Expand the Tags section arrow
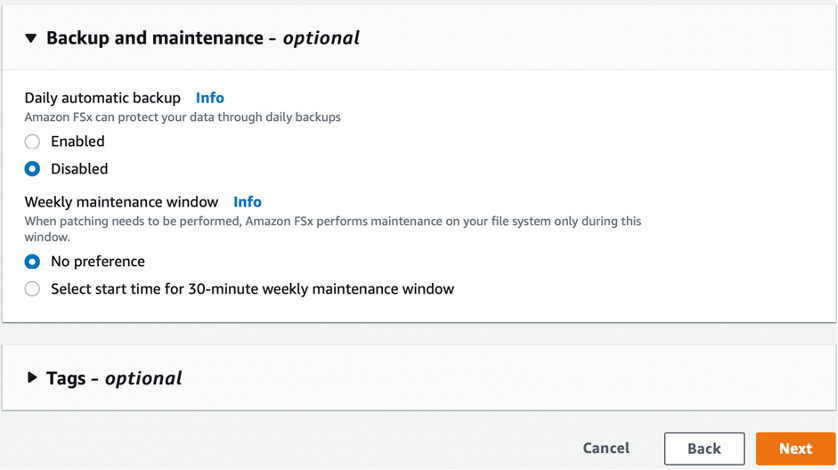The width and height of the screenshot is (838, 470). [x=30, y=378]
